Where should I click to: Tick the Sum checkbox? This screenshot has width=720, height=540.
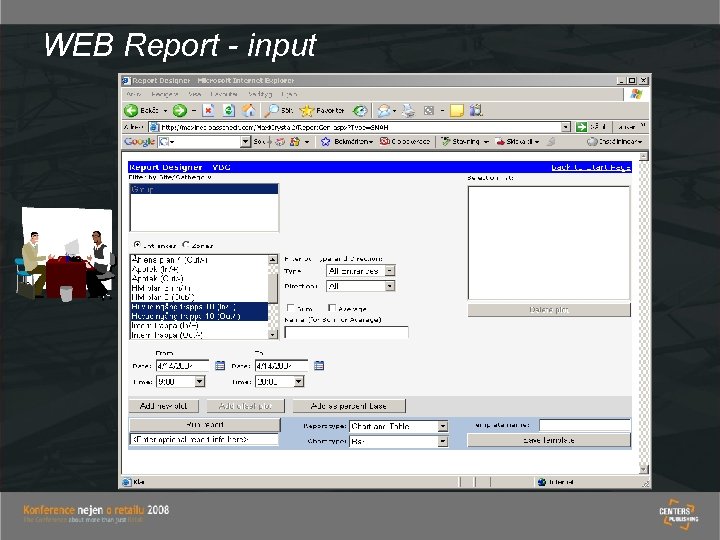coord(290,308)
